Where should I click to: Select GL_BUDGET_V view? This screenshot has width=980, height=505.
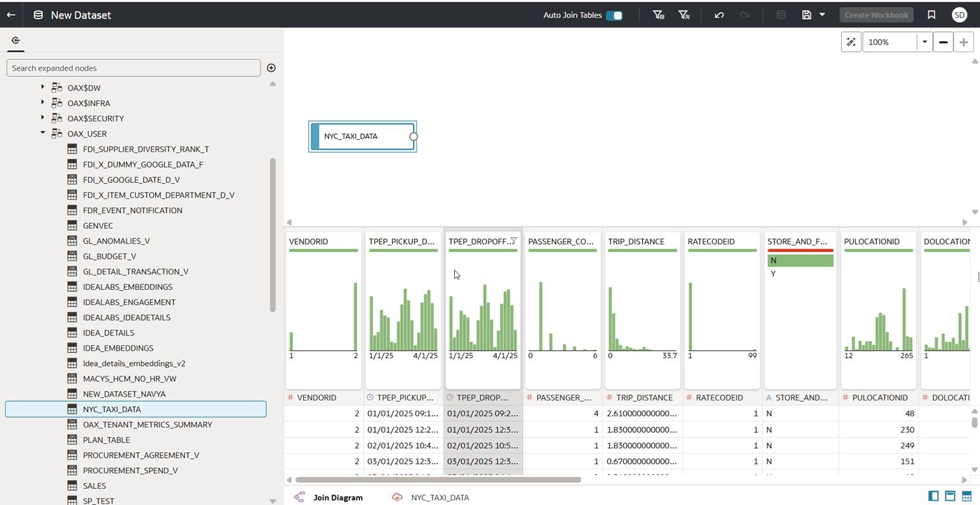point(109,256)
